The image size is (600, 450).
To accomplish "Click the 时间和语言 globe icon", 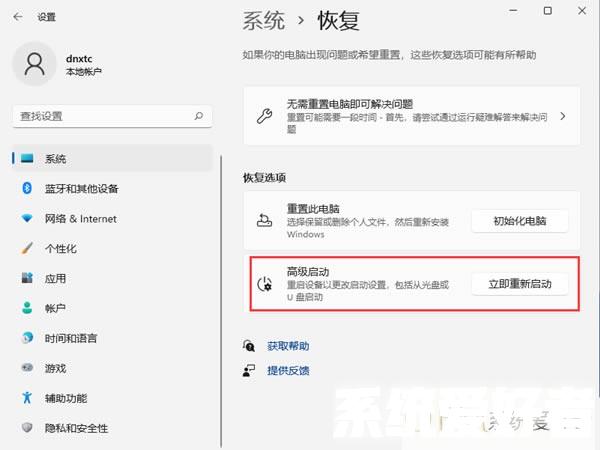I will [x=27, y=339].
